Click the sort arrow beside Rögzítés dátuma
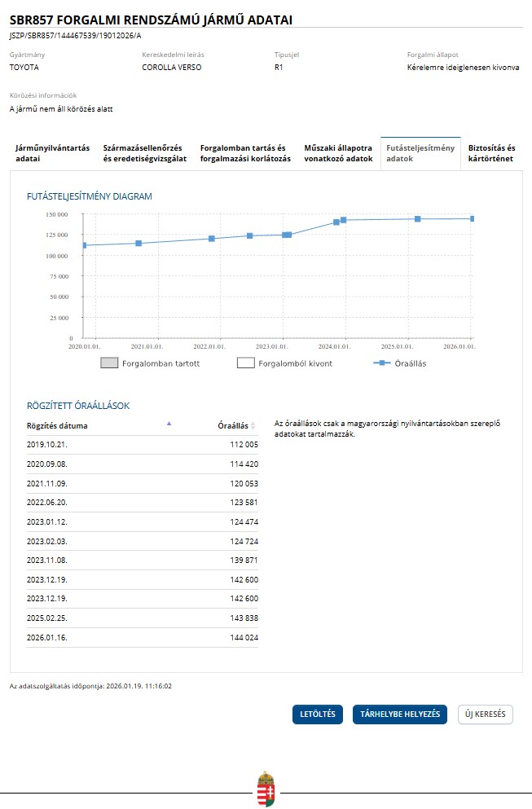 point(169,424)
